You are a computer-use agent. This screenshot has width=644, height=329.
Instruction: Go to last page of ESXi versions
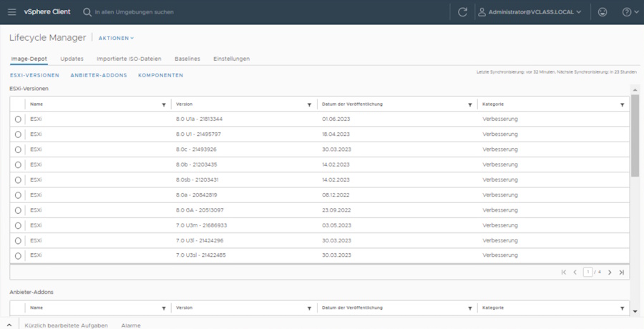(x=622, y=272)
